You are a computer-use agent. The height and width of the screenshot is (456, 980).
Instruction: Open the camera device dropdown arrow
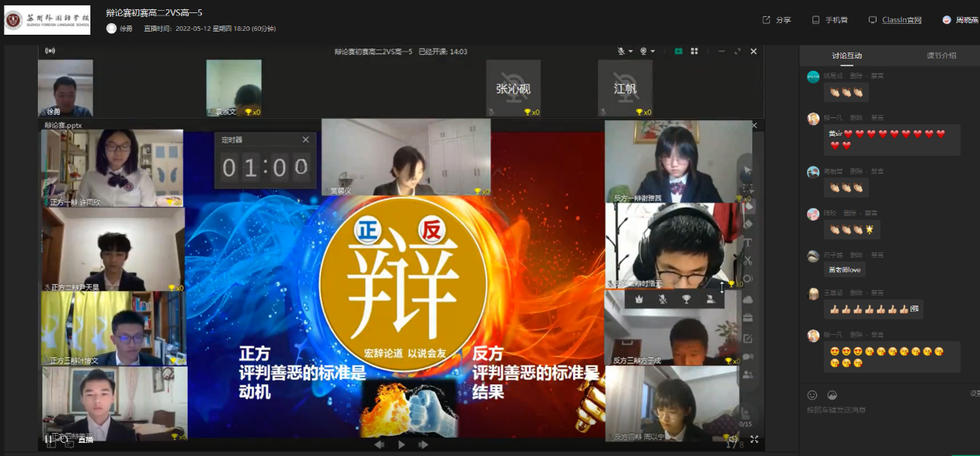coord(653,51)
